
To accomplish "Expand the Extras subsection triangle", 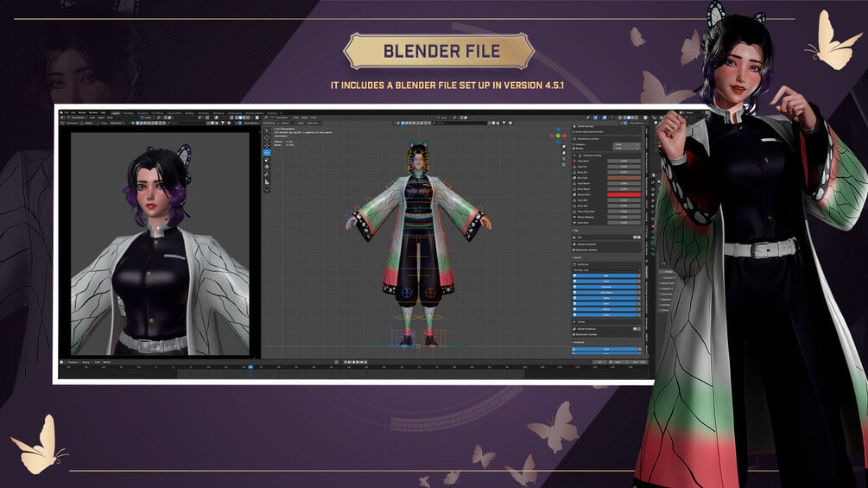I will 574,322.
